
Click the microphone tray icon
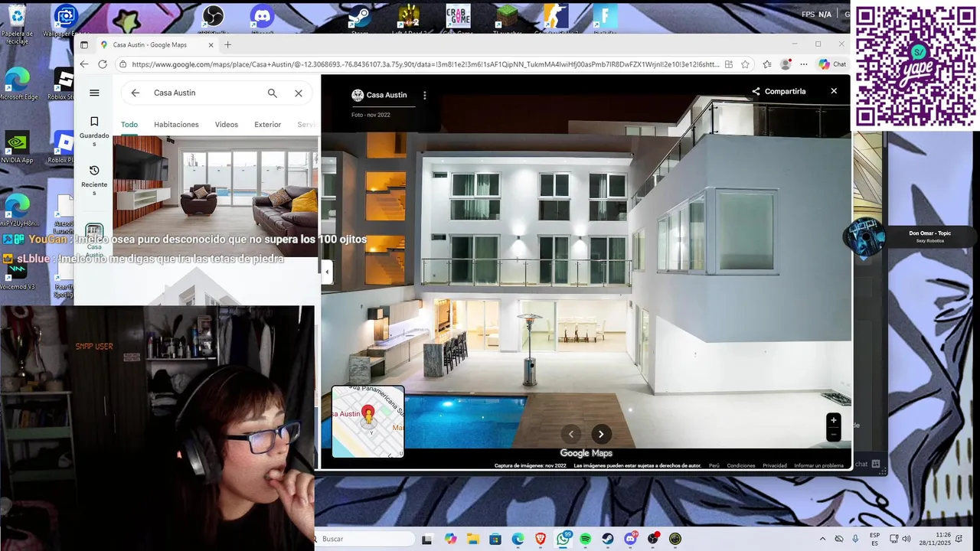click(855, 539)
